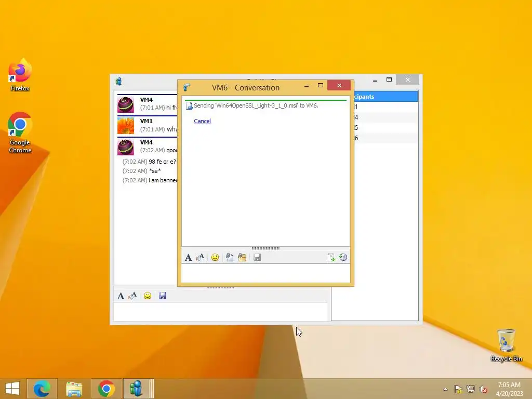Viewport: 532px width, 399px height.
Task: Click the message input box in VM6 conversation
Action: [x=265, y=273]
